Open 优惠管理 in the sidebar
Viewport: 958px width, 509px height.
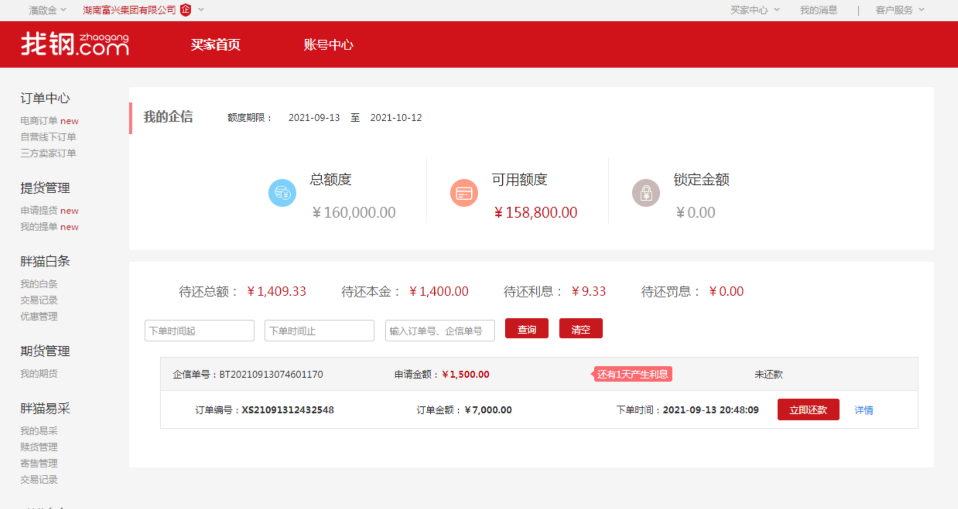coord(39,317)
